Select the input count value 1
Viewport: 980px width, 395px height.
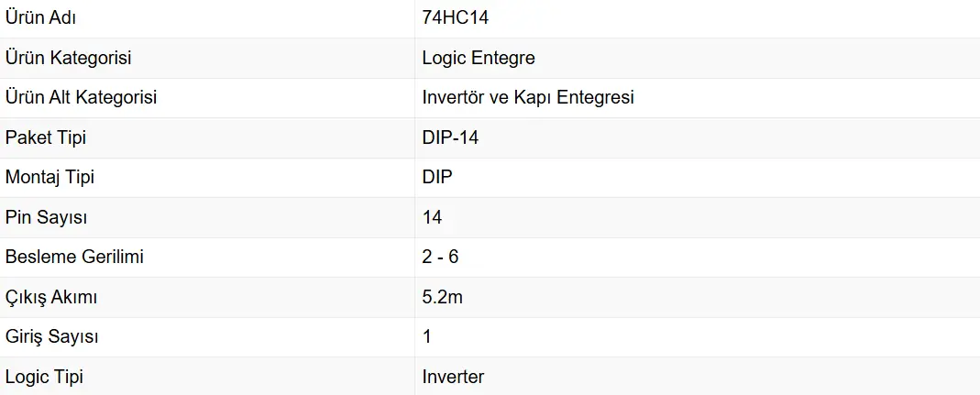(427, 336)
